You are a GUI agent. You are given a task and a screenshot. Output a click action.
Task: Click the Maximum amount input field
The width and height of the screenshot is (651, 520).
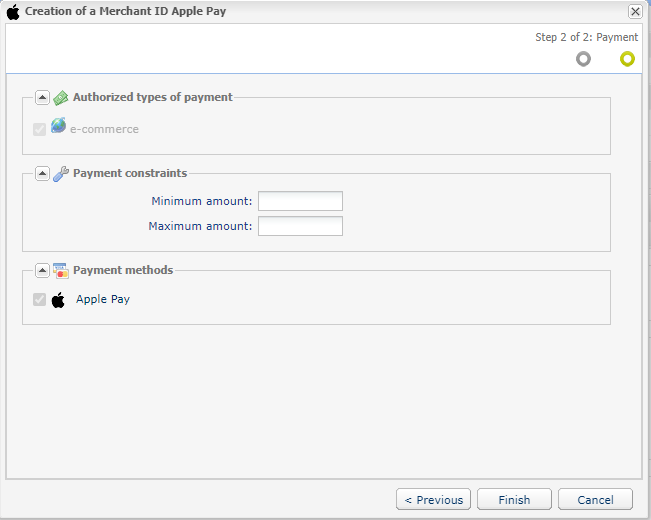click(300, 226)
